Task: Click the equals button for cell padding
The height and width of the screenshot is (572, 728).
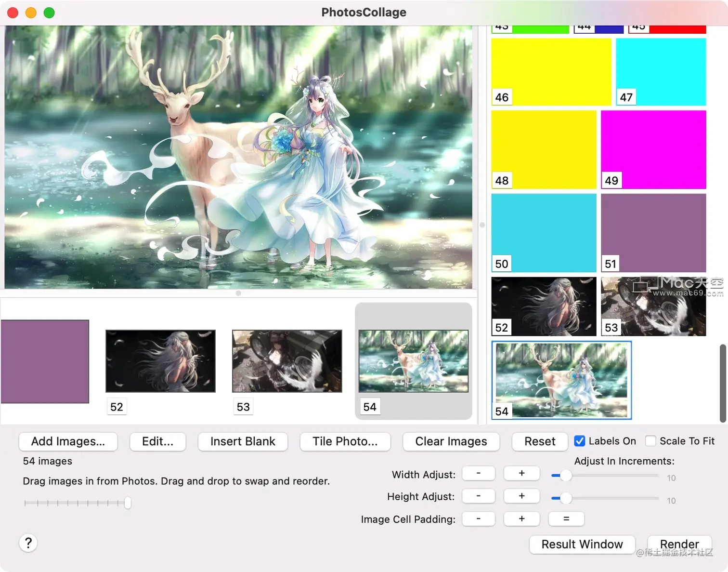Action: (566, 519)
